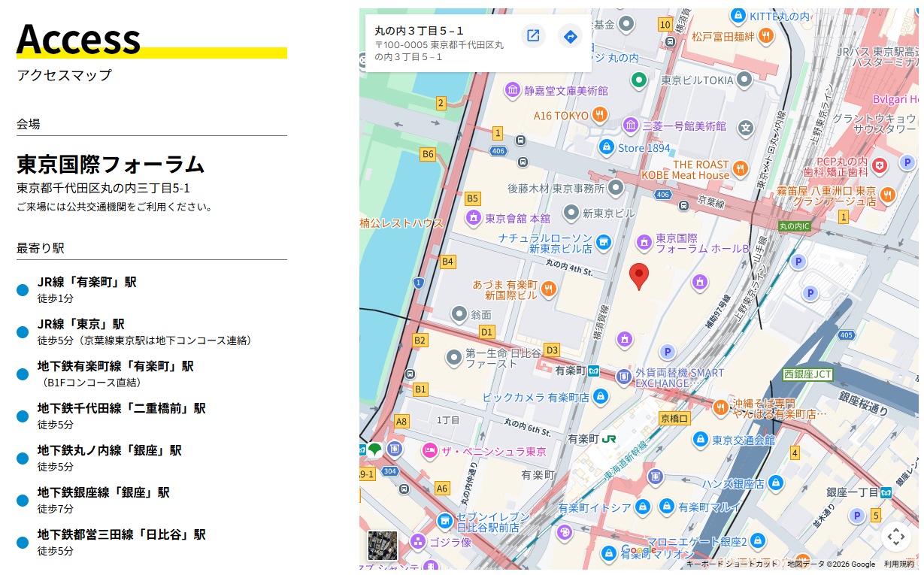Open the 松戸富田麺絆 restaurant marker
This screenshot has width=924, height=575.
click(x=765, y=35)
